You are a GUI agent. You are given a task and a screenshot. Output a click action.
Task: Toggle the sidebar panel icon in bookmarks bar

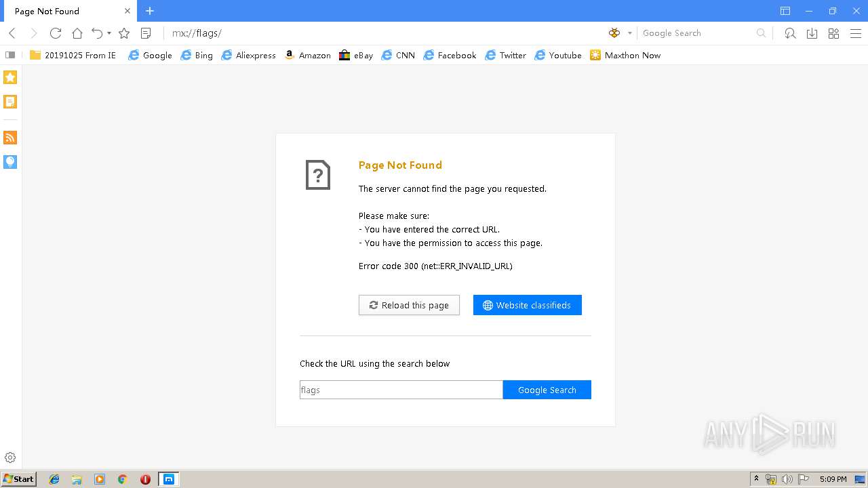(x=10, y=56)
